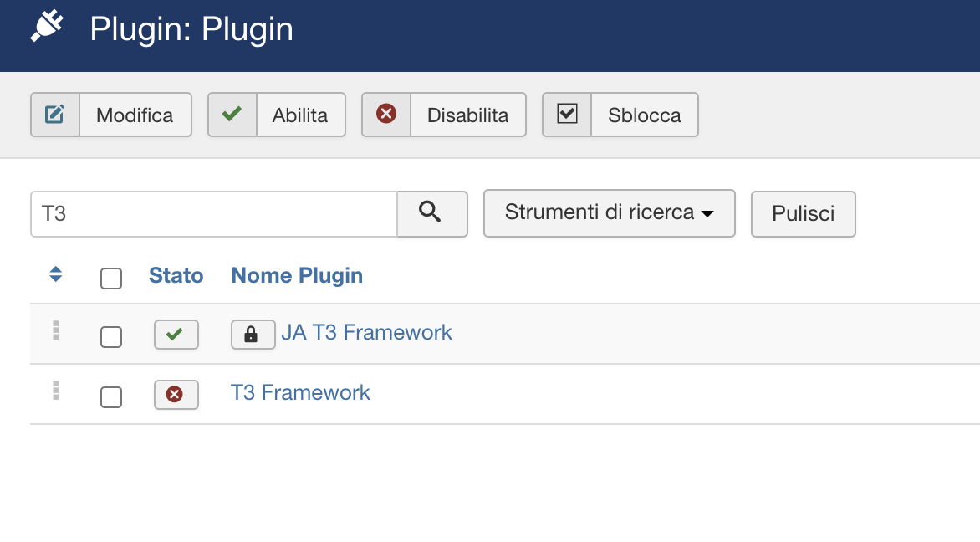
Task: Click the red X Disabilita icon
Action: (x=386, y=115)
